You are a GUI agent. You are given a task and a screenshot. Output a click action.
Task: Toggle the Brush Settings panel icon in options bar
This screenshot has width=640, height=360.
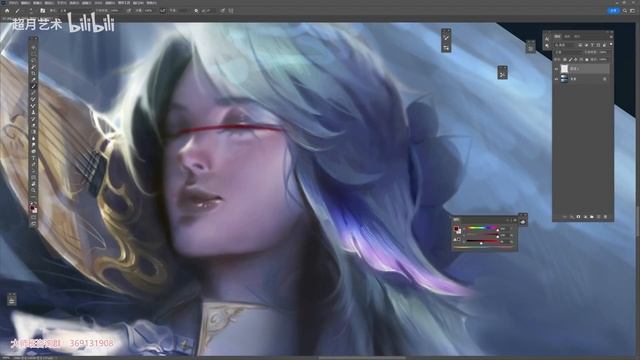click(x=42, y=11)
